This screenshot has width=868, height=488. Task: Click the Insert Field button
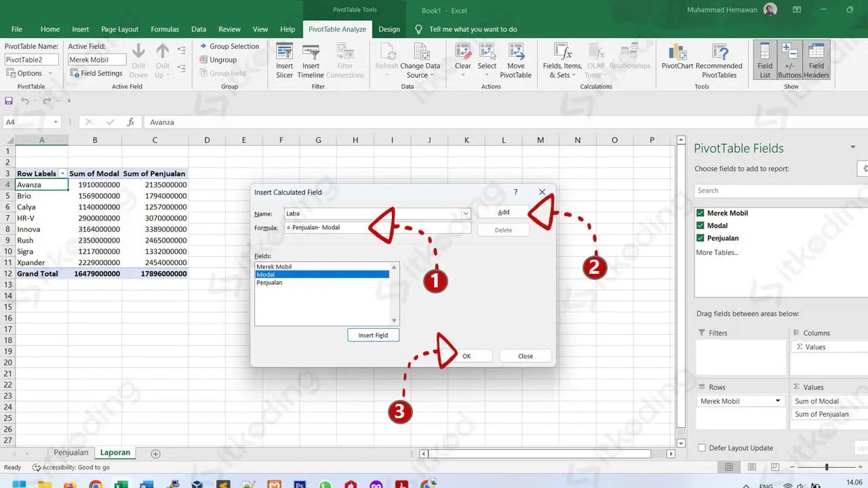click(373, 335)
